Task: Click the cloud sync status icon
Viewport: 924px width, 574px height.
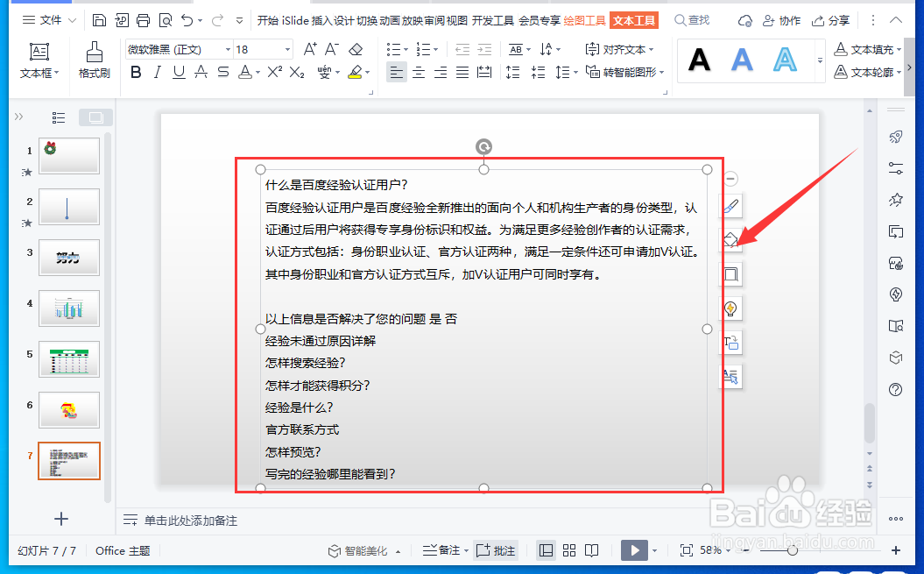Action: pos(744,21)
